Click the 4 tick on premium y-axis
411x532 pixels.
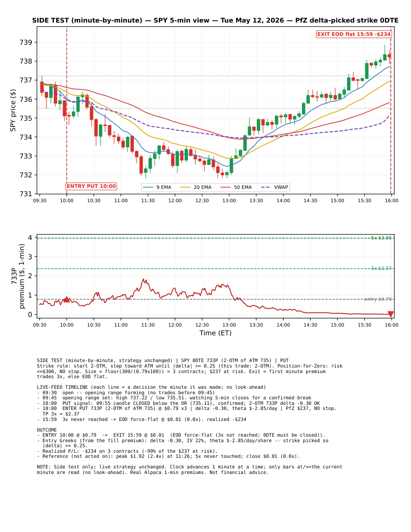tap(30, 238)
